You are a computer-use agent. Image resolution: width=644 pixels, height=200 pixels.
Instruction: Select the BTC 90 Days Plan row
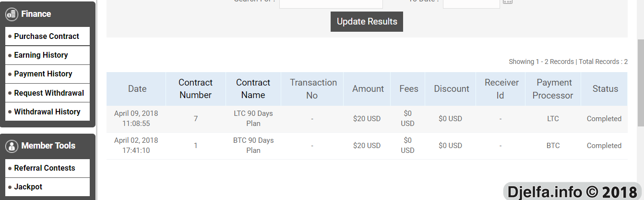pyautogui.click(x=367, y=146)
